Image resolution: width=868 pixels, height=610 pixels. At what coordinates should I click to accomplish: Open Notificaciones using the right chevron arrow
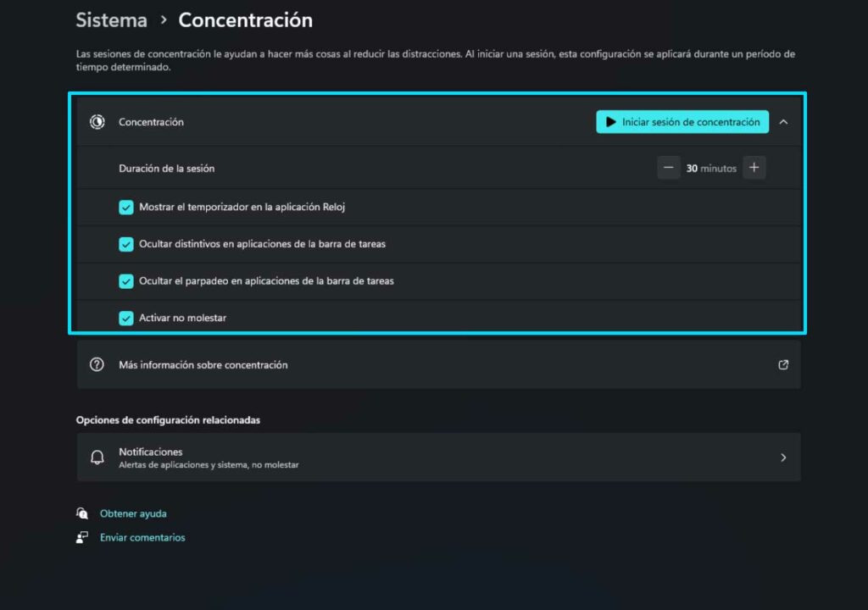click(x=783, y=457)
